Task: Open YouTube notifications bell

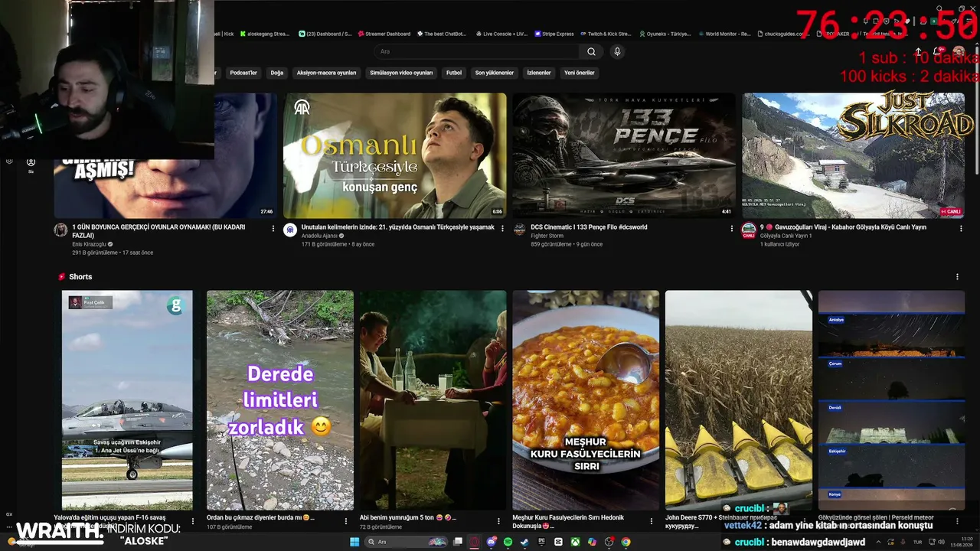Action: coord(936,51)
